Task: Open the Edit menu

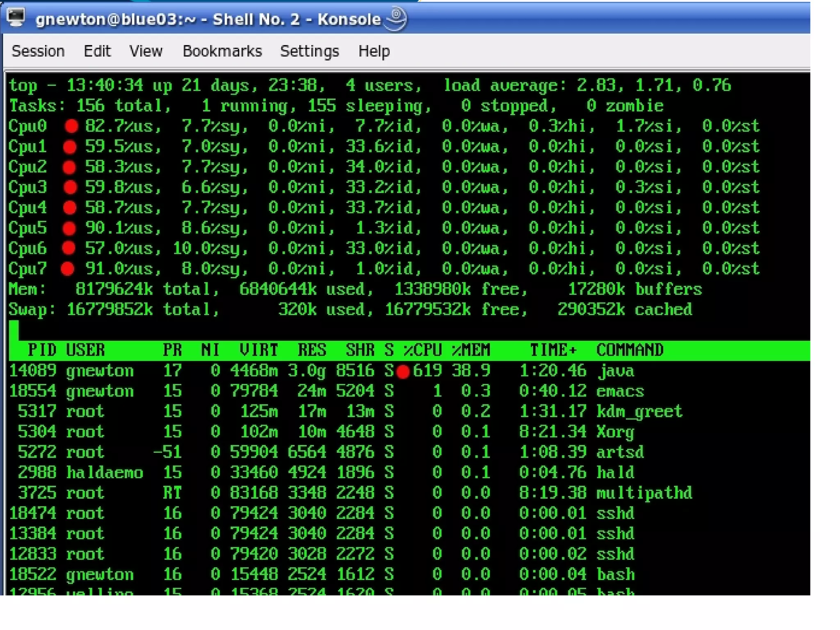Action: tap(97, 51)
